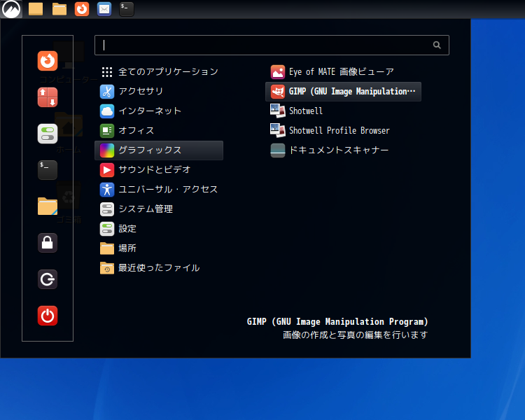The image size is (525, 420).
Task: Click the red shutdown power icon
Action: coord(47,316)
